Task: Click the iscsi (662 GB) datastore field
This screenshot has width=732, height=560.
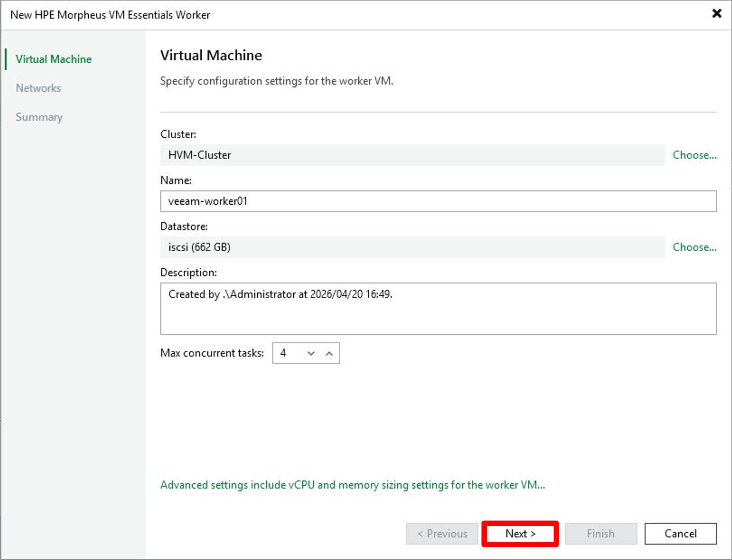Action: [x=412, y=247]
